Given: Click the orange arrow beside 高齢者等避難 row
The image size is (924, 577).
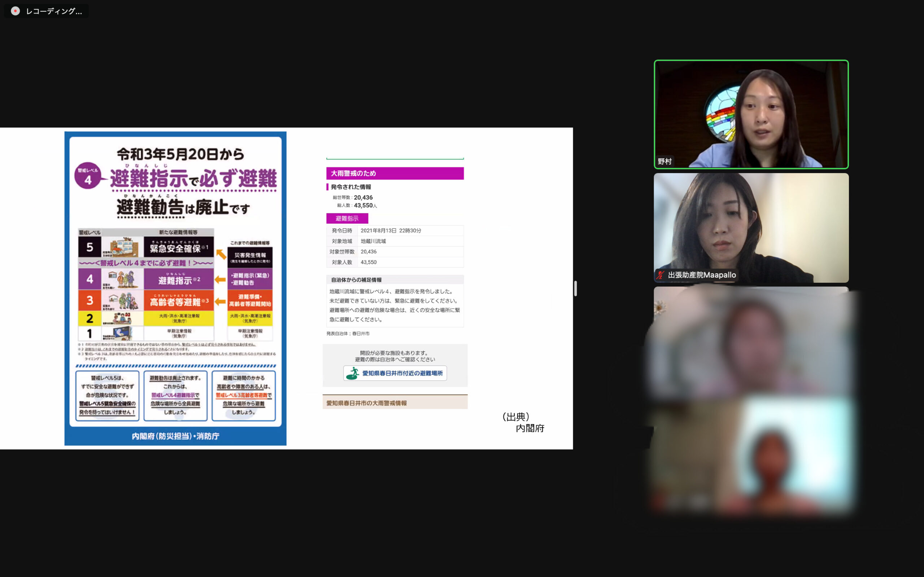Looking at the screenshot, I should point(220,301).
